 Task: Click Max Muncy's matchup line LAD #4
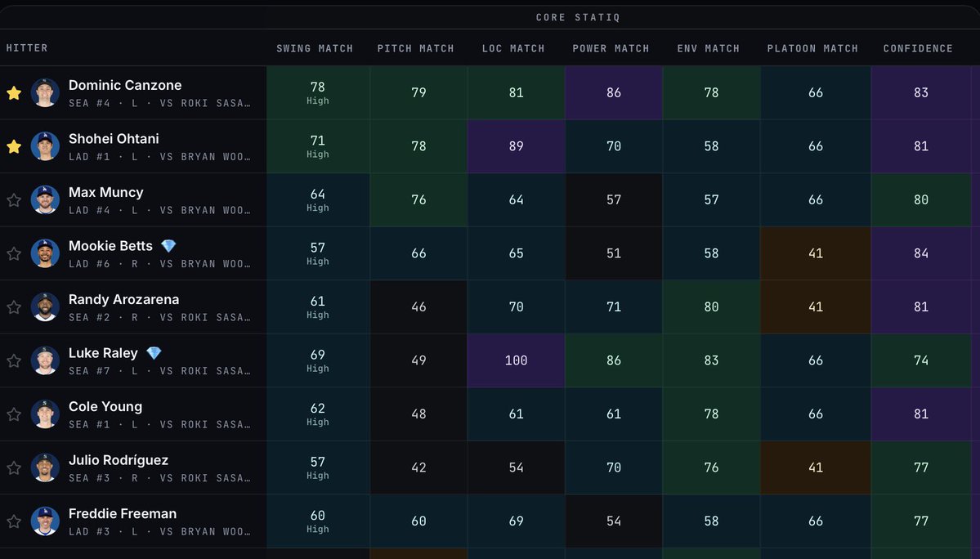tap(159, 211)
